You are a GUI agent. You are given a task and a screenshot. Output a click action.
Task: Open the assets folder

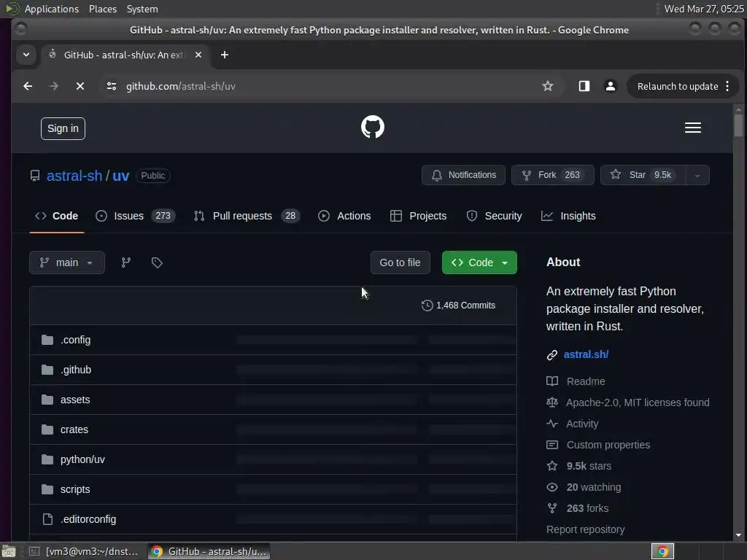[75, 400]
